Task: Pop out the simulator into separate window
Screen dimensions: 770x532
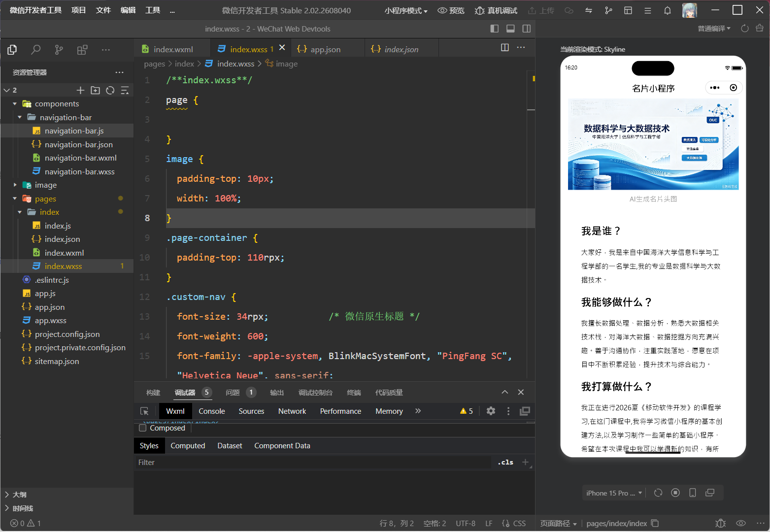Action: click(x=710, y=493)
